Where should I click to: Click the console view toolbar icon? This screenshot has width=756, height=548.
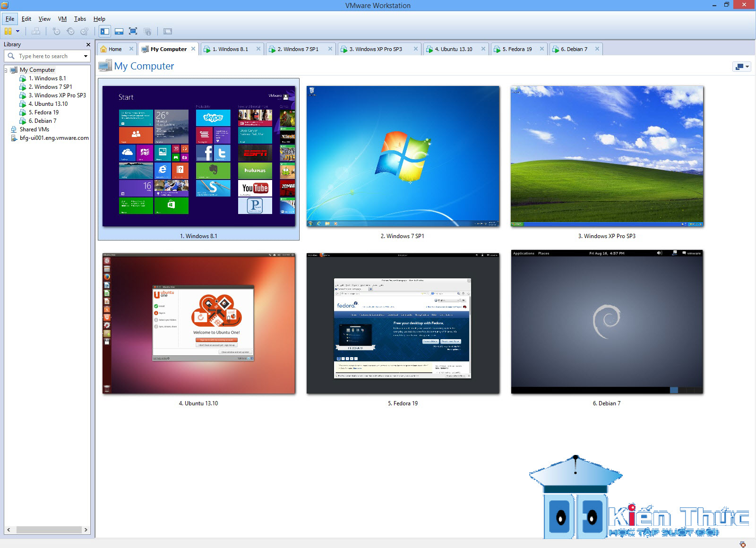(x=168, y=32)
